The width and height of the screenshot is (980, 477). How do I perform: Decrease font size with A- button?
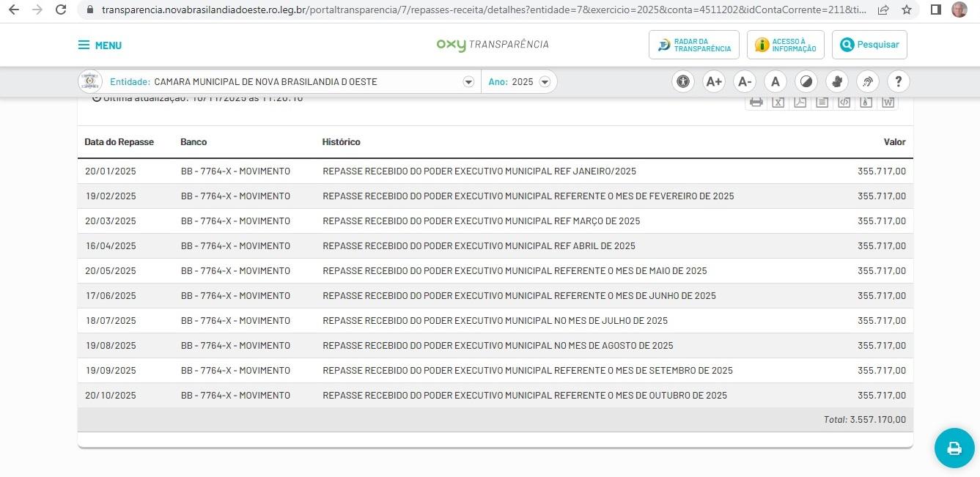[x=744, y=81]
